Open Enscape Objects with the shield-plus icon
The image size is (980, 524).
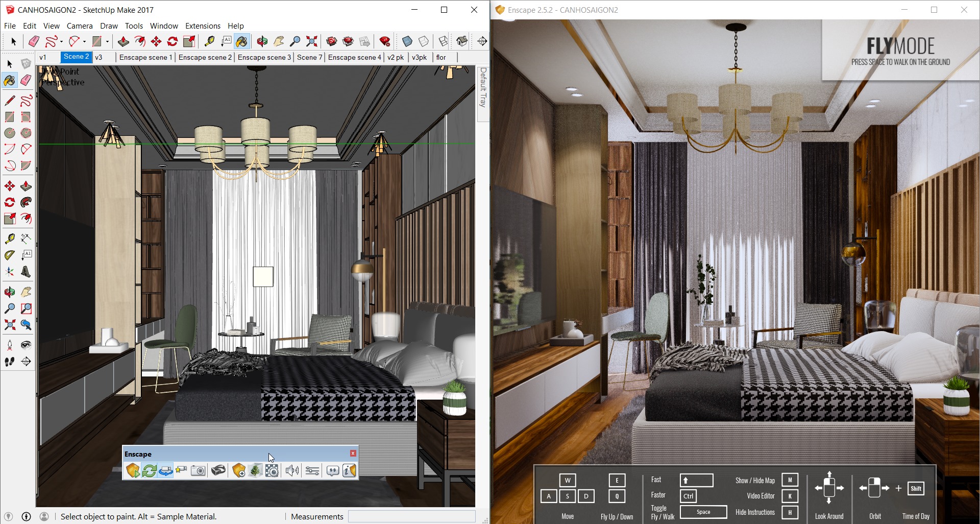point(239,470)
